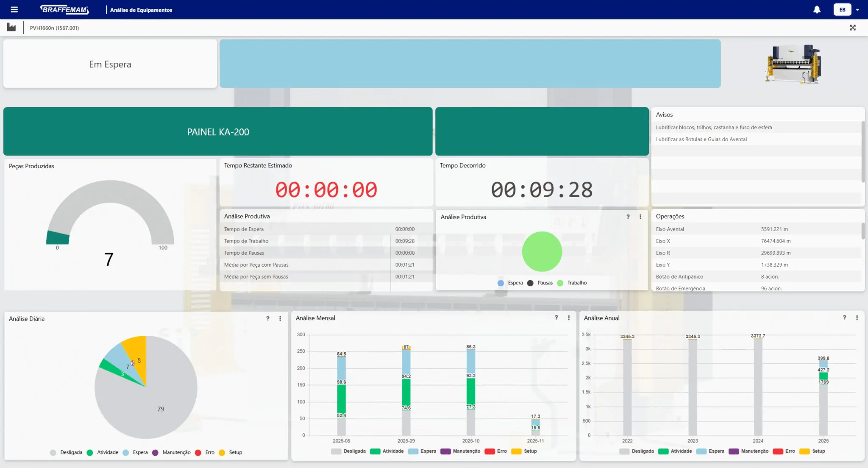868x468 pixels.
Task: Click the Braffemam logo
Action: (64, 9)
